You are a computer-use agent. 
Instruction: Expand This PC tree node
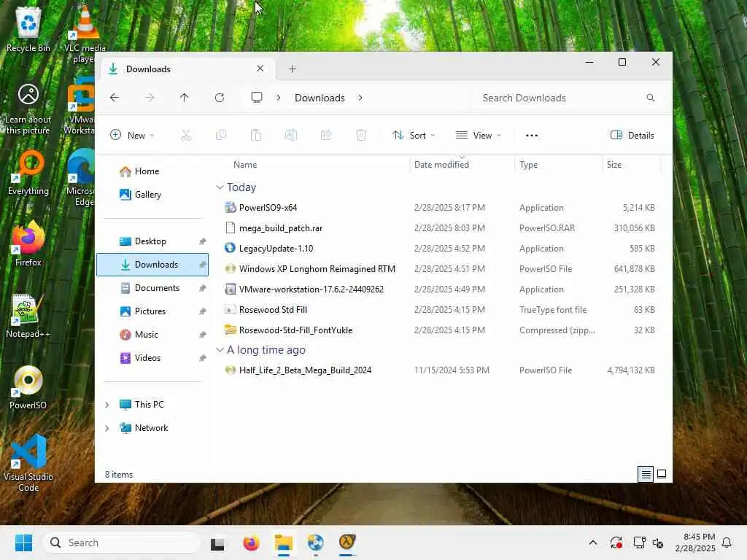click(x=107, y=405)
